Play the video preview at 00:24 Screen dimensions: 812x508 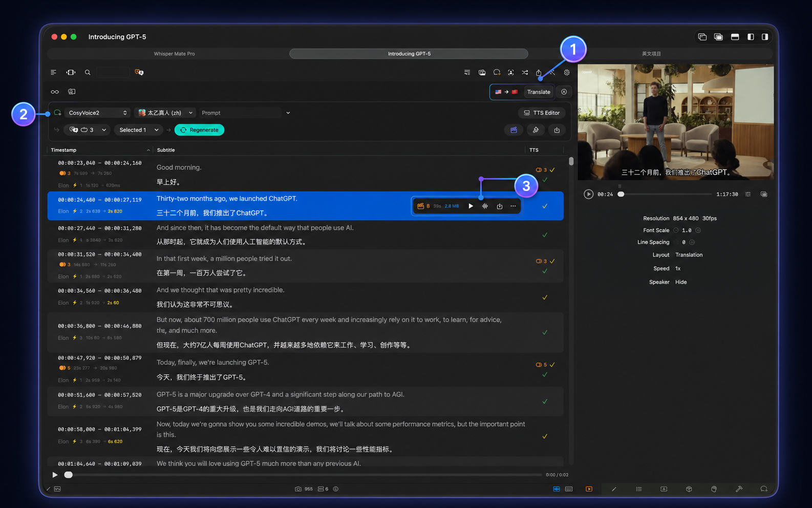[588, 194]
